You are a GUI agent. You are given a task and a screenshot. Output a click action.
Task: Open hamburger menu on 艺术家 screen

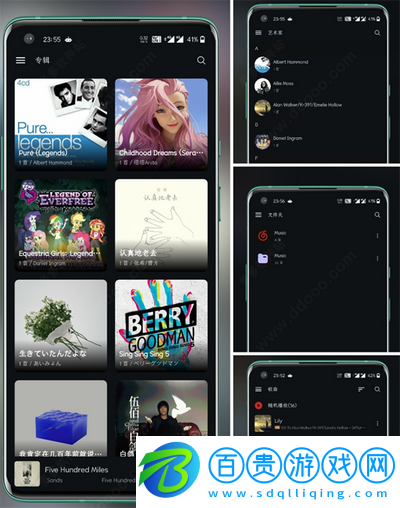click(x=258, y=33)
